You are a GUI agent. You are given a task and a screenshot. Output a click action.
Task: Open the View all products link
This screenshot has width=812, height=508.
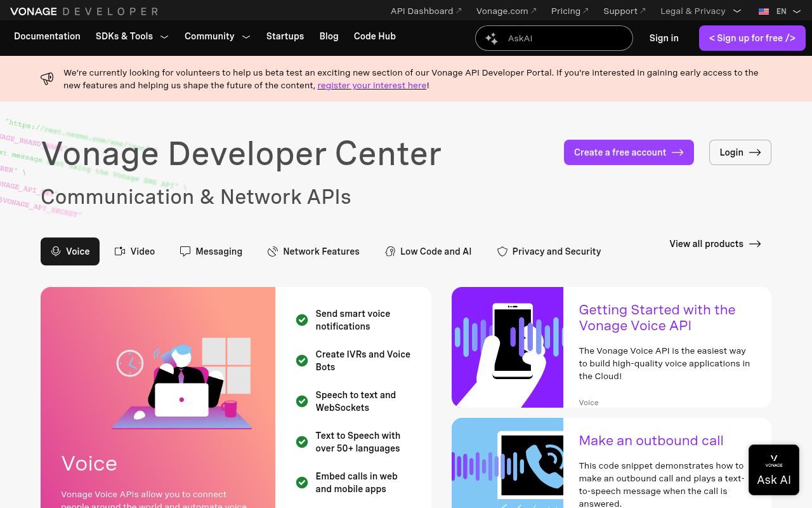point(715,244)
